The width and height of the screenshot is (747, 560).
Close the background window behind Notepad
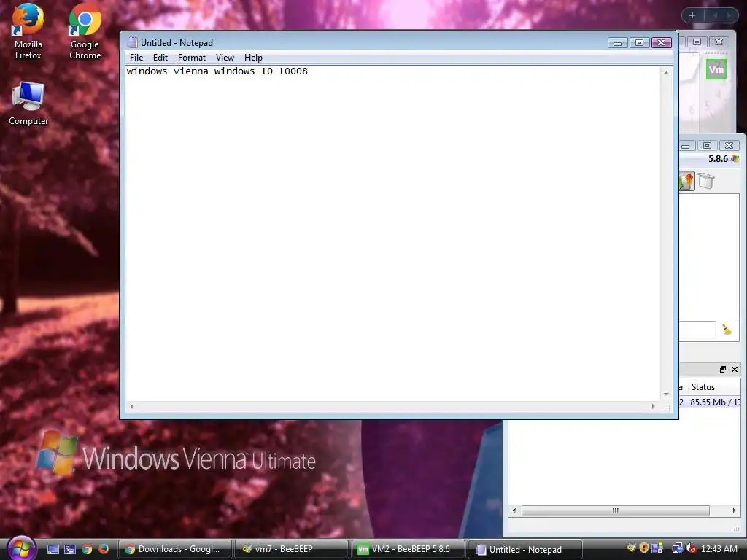(719, 42)
